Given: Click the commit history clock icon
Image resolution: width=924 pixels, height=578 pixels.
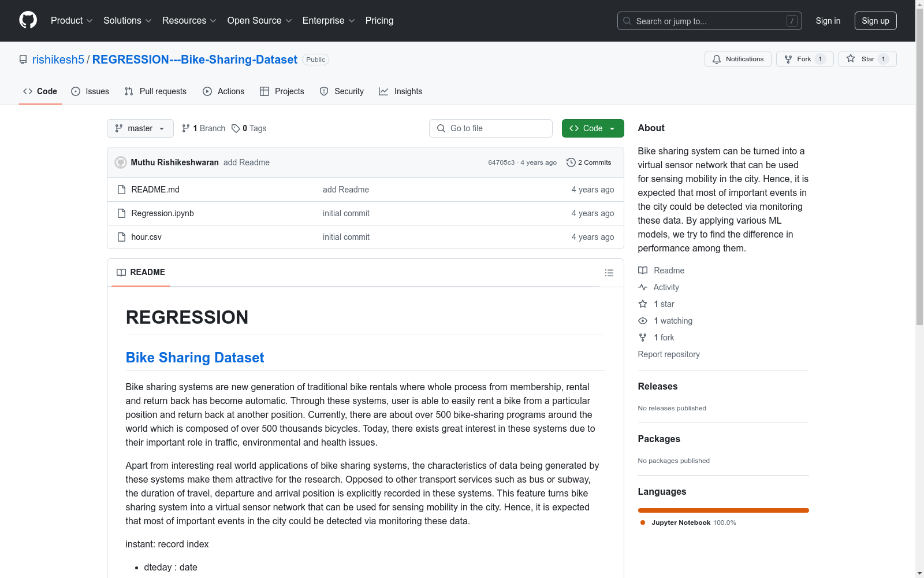Looking at the screenshot, I should (571, 162).
